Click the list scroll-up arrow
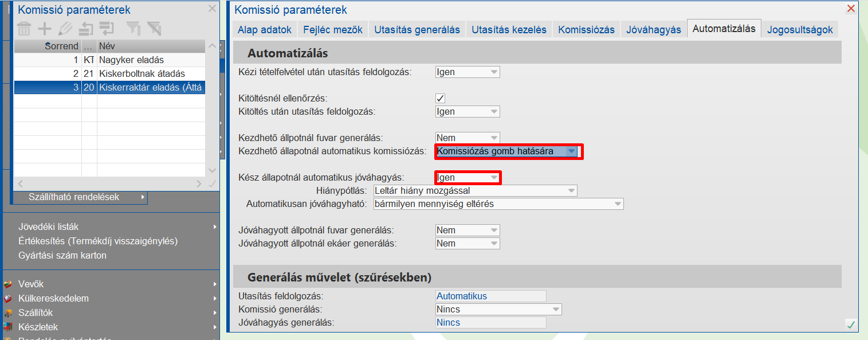The image size is (868, 340). (212, 46)
